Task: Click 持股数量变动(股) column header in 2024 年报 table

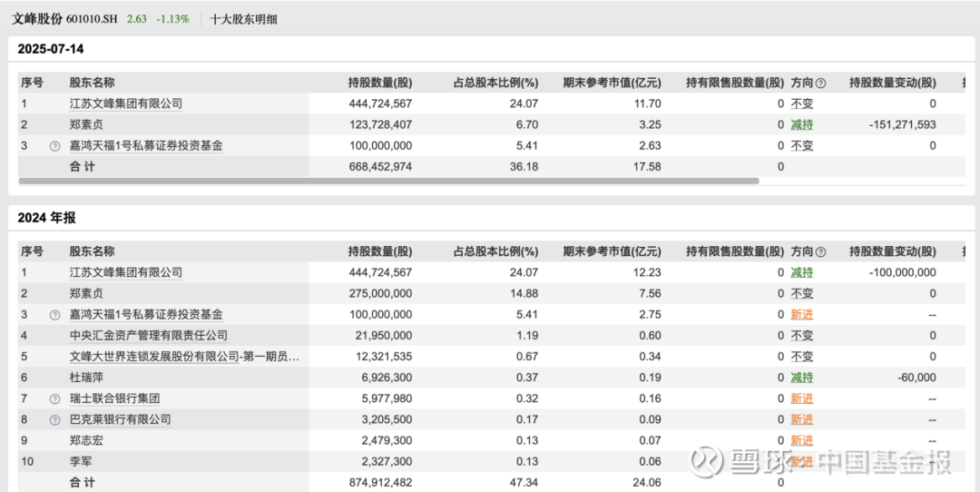Action: [x=893, y=251]
